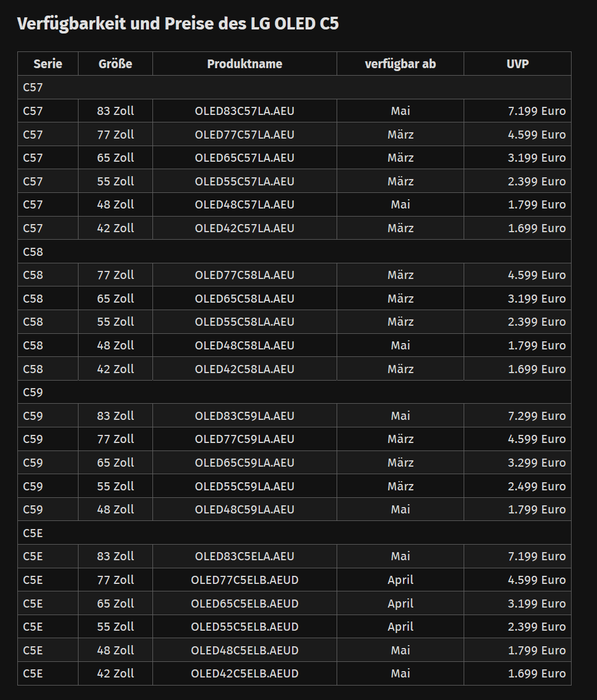Click the UVP for OLED42C5ELB.AEUD
Image resolution: width=597 pixels, height=700 pixels.
537,673
